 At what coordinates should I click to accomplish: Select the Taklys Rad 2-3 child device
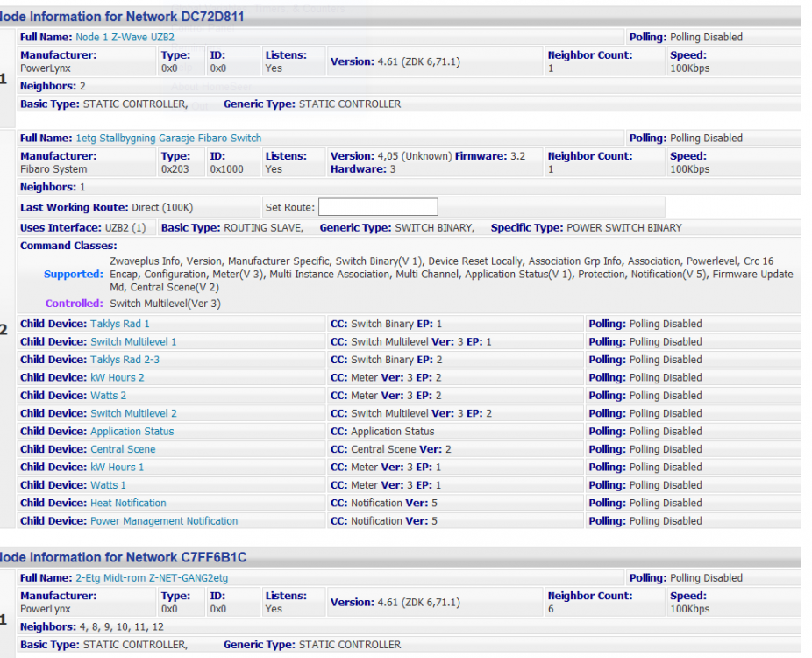pyautogui.click(x=125, y=360)
